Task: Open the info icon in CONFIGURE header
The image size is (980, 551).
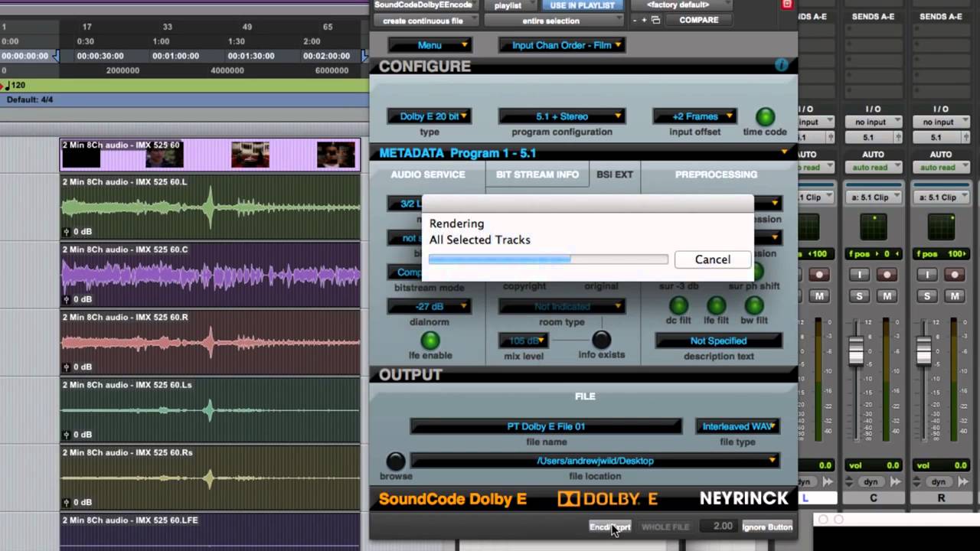Action: coord(781,66)
